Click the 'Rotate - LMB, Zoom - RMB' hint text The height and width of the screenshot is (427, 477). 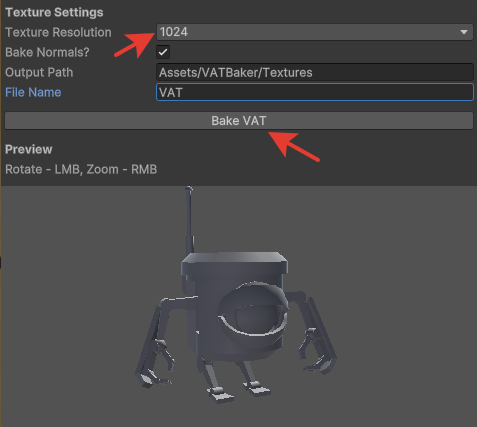pos(81,169)
